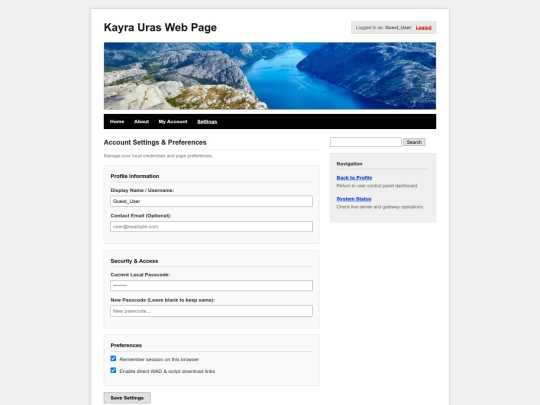Open My Account in navigation bar
The width and height of the screenshot is (540, 405).
(173, 122)
